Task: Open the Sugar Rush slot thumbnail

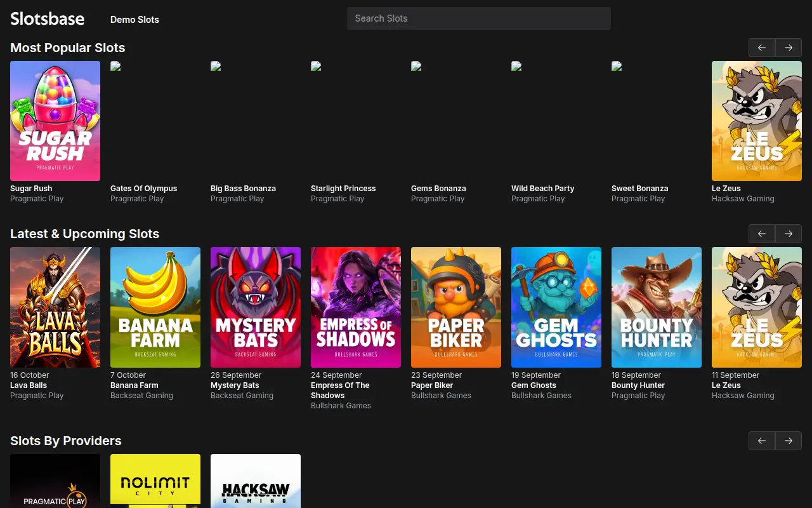Action: [55, 121]
